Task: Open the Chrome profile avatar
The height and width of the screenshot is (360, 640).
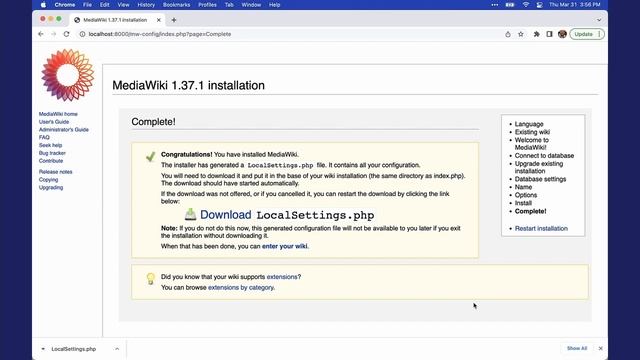Action: point(562,34)
